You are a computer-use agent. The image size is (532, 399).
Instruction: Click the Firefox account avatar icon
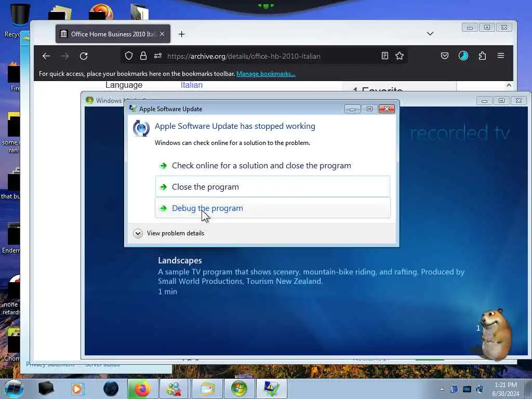click(463, 56)
